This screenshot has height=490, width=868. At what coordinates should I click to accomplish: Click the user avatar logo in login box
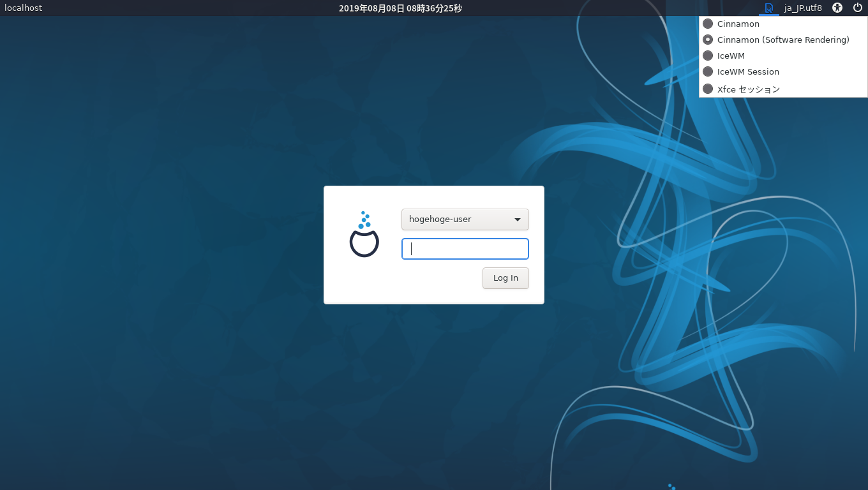tap(364, 234)
